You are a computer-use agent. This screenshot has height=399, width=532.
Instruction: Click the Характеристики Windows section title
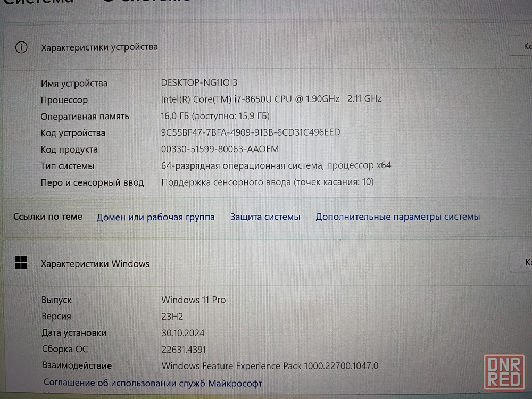[x=95, y=264]
